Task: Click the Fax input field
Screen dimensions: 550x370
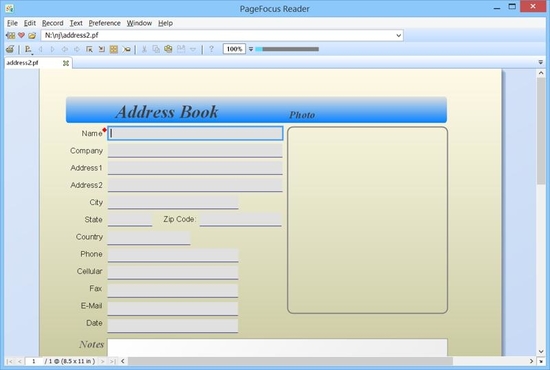Action: coord(173,290)
